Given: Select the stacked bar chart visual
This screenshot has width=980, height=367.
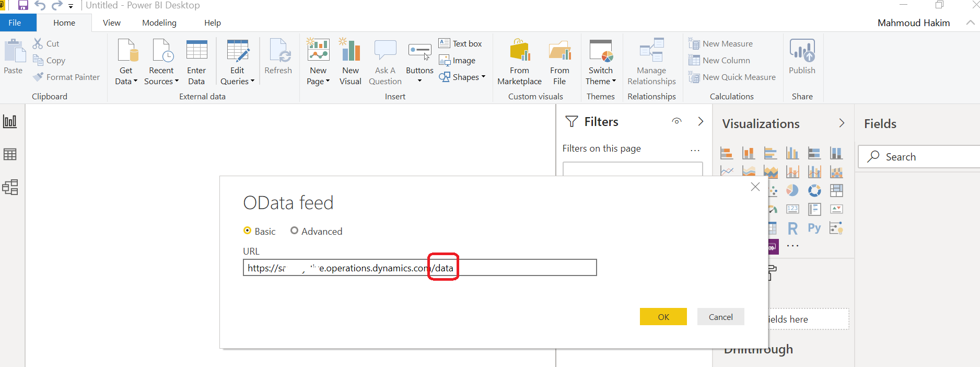Looking at the screenshot, I should pos(727,153).
